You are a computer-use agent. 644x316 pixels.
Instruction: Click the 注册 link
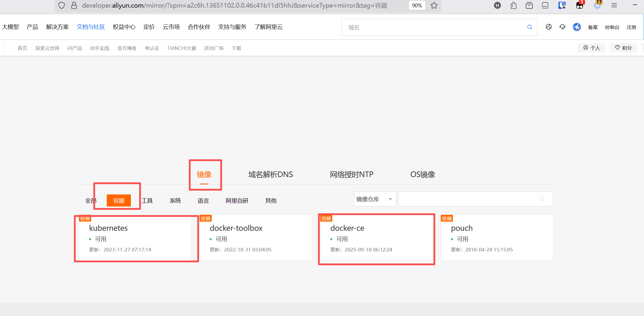pyautogui.click(x=631, y=27)
